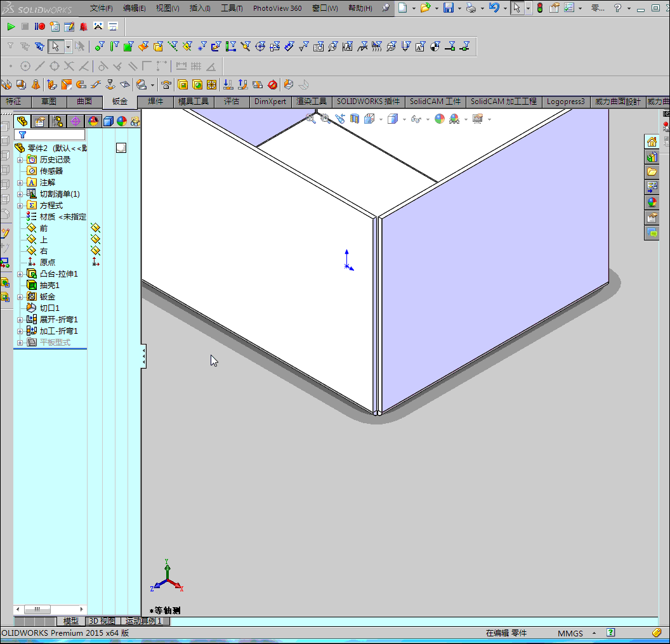Expand the 加工-折弯1 feature node

click(20, 331)
